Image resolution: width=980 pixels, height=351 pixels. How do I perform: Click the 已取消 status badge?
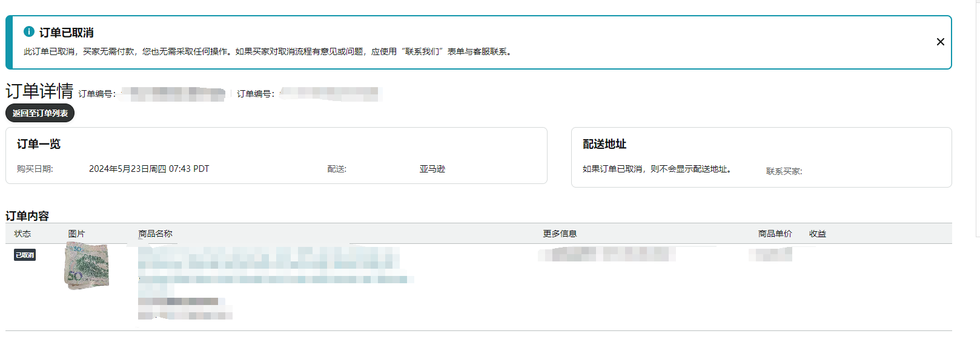click(25, 255)
